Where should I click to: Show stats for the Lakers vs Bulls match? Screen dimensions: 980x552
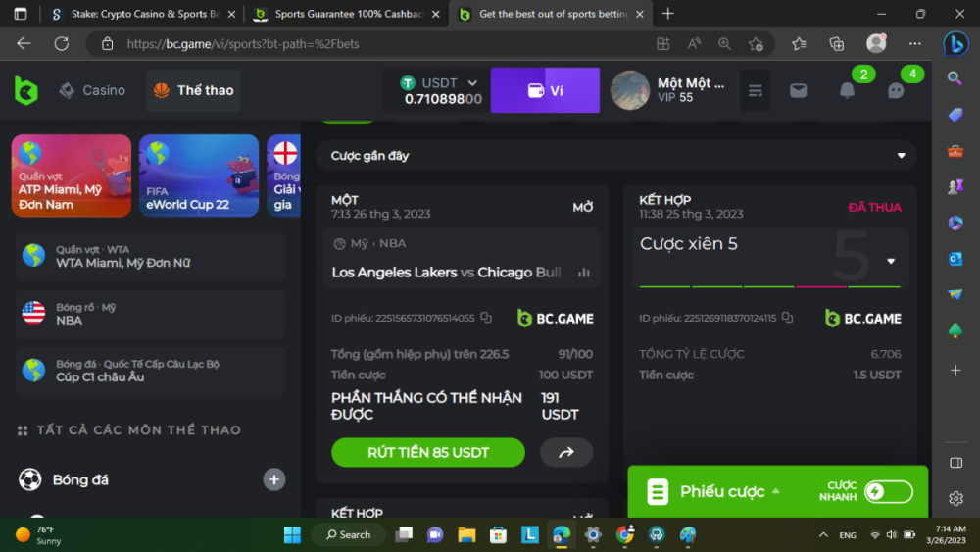click(584, 273)
